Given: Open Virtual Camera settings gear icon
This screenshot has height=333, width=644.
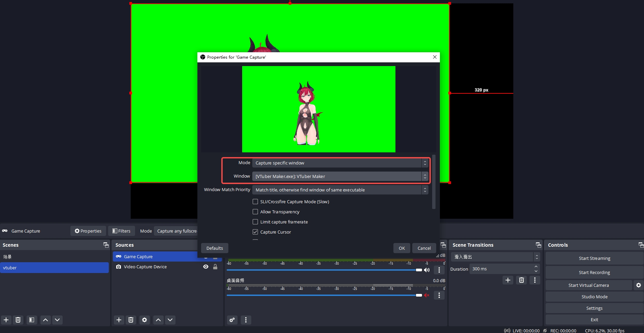Looking at the screenshot, I should click(639, 285).
